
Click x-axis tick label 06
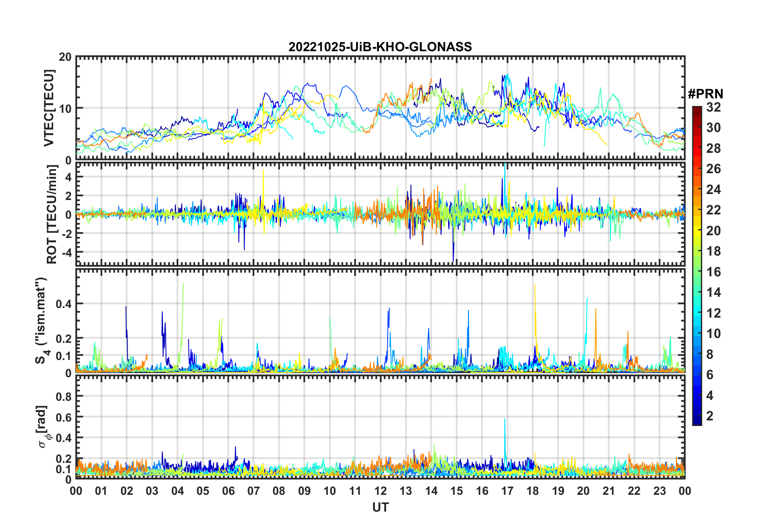point(228,490)
